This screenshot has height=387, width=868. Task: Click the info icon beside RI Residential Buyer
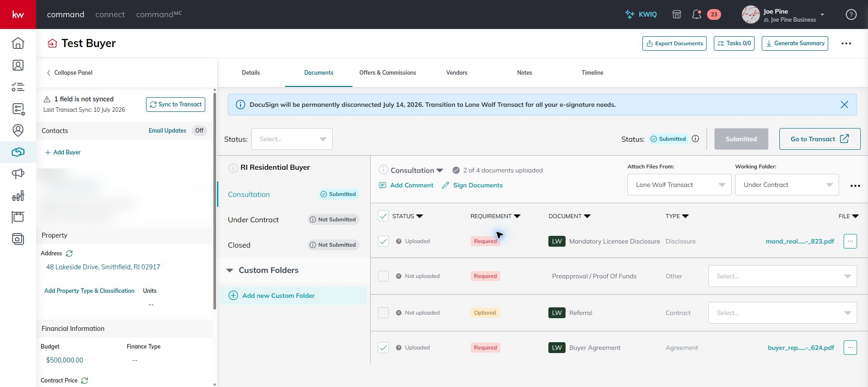(233, 168)
